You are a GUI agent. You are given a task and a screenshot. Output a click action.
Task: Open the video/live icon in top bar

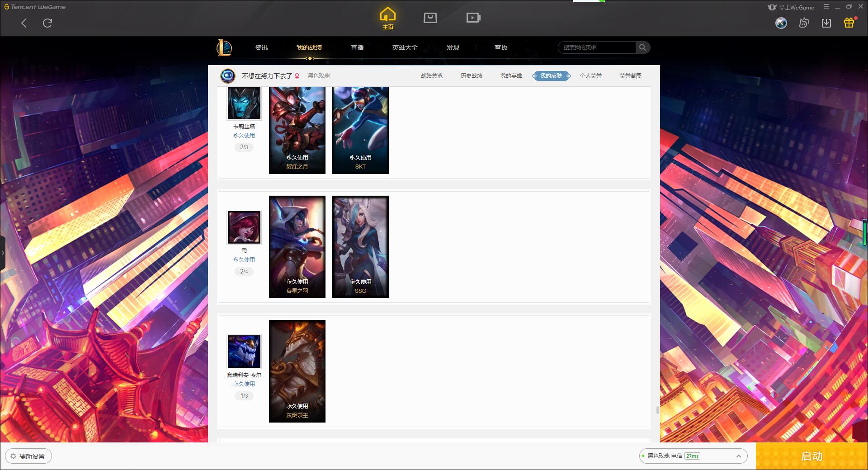473,18
